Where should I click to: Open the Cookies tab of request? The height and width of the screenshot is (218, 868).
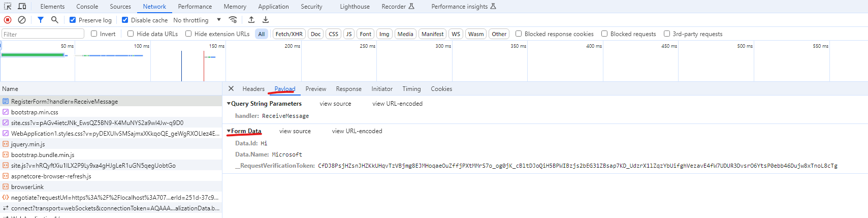441,88
